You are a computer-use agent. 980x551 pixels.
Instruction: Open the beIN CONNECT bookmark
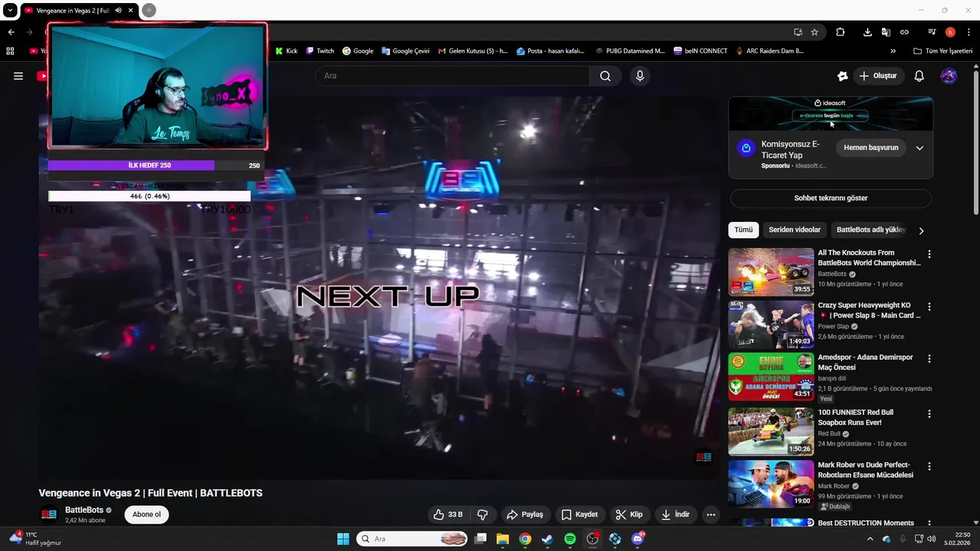click(x=701, y=51)
